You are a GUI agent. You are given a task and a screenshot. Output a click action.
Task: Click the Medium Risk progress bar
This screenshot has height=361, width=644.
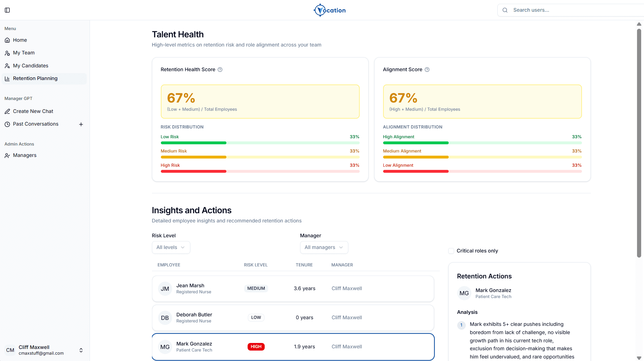click(260, 157)
